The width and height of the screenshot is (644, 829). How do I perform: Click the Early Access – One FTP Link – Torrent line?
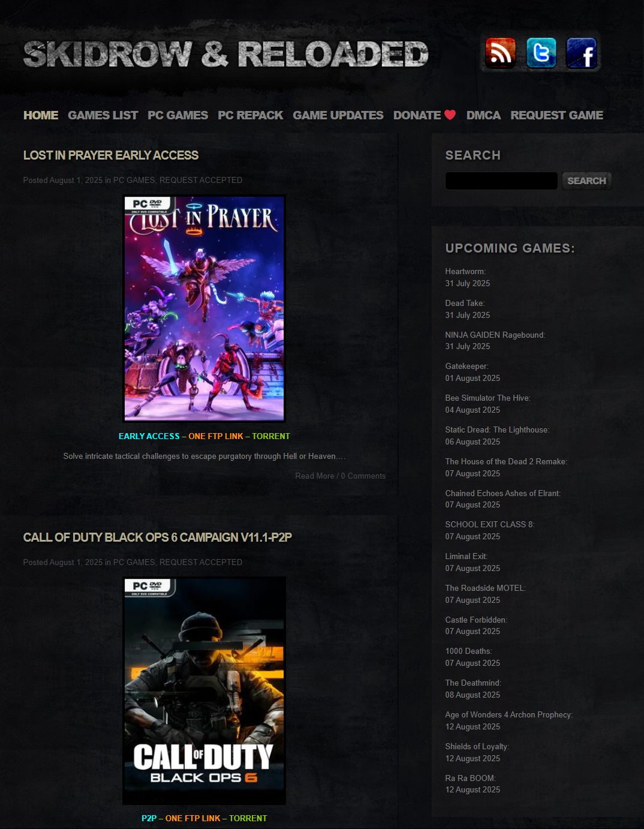pyautogui.click(x=204, y=436)
